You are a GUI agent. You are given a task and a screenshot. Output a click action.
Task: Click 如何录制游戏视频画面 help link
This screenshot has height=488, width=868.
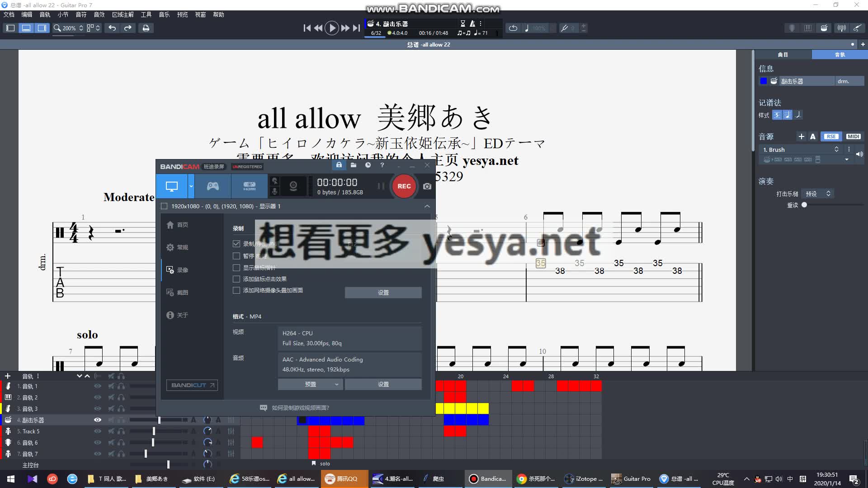click(x=300, y=408)
